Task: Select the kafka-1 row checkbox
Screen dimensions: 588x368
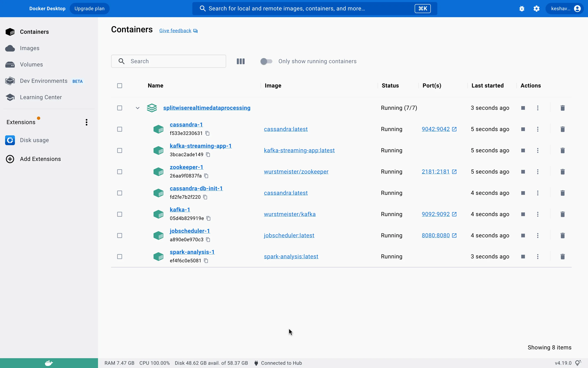Action: tap(120, 214)
